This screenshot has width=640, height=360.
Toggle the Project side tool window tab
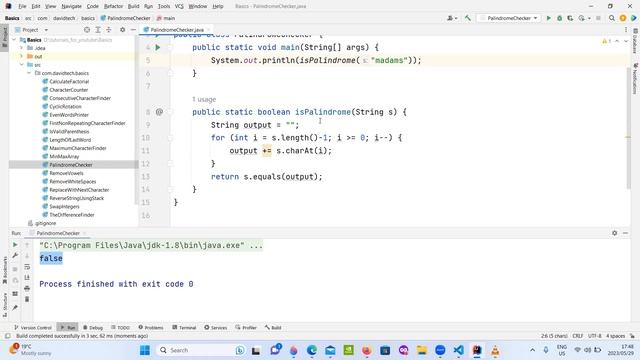(x=4, y=37)
